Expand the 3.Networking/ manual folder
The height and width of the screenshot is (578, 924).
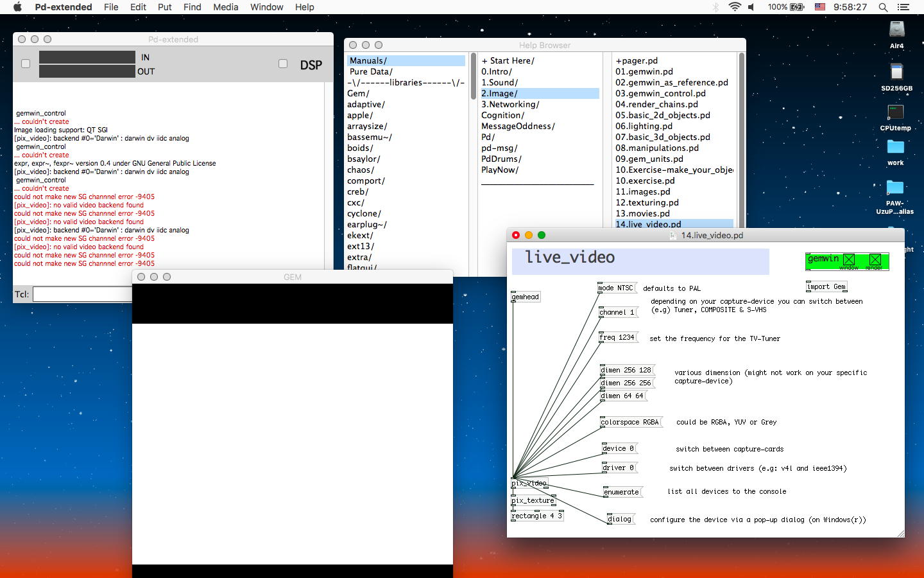pos(510,104)
